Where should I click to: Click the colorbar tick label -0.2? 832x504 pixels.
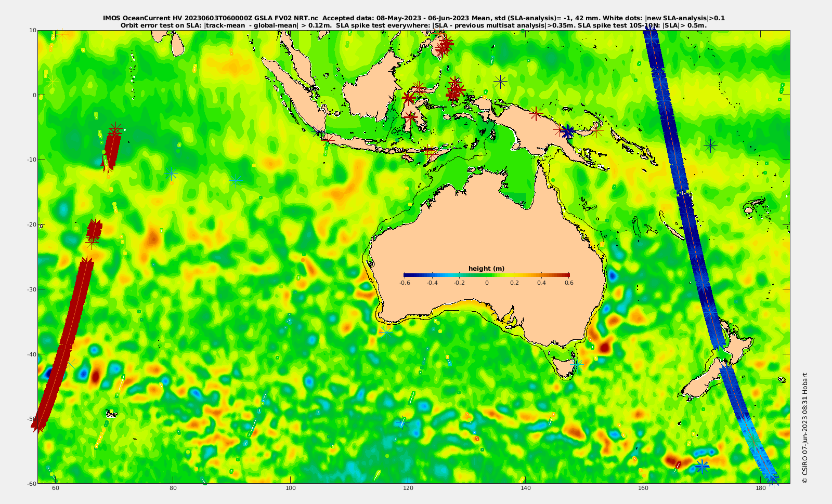point(459,283)
